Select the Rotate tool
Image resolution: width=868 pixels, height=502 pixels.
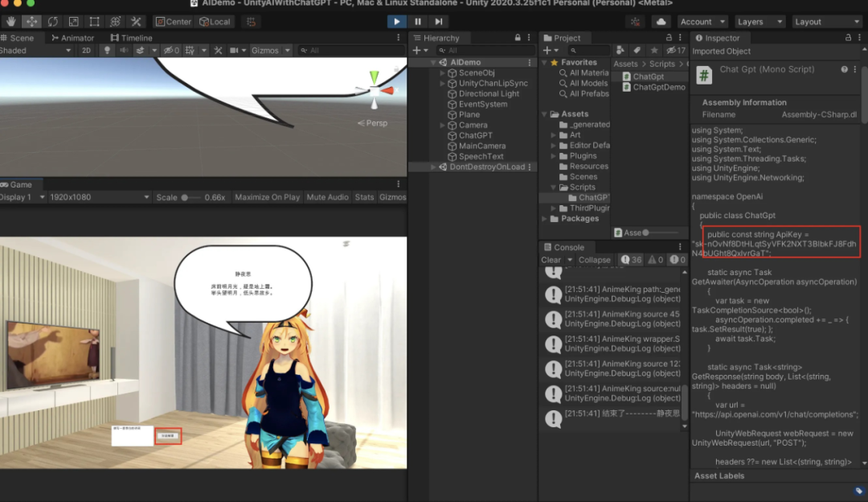coord(52,22)
